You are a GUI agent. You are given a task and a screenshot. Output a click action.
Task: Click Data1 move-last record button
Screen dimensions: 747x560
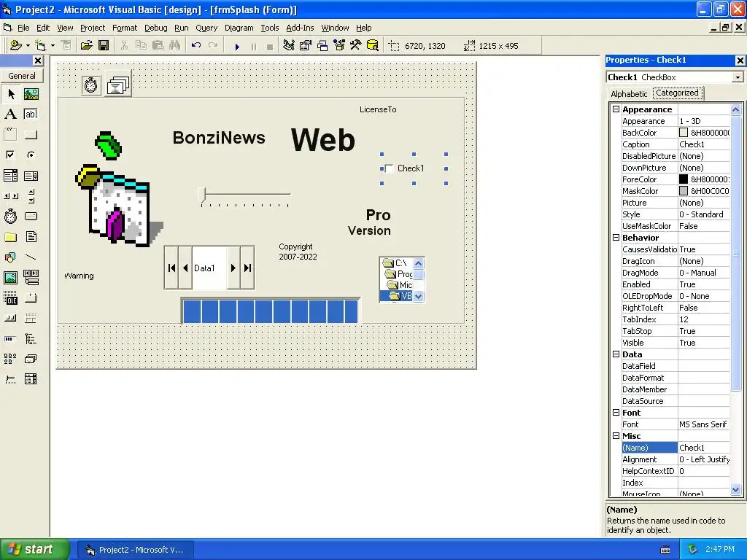pyautogui.click(x=247, y=268)
